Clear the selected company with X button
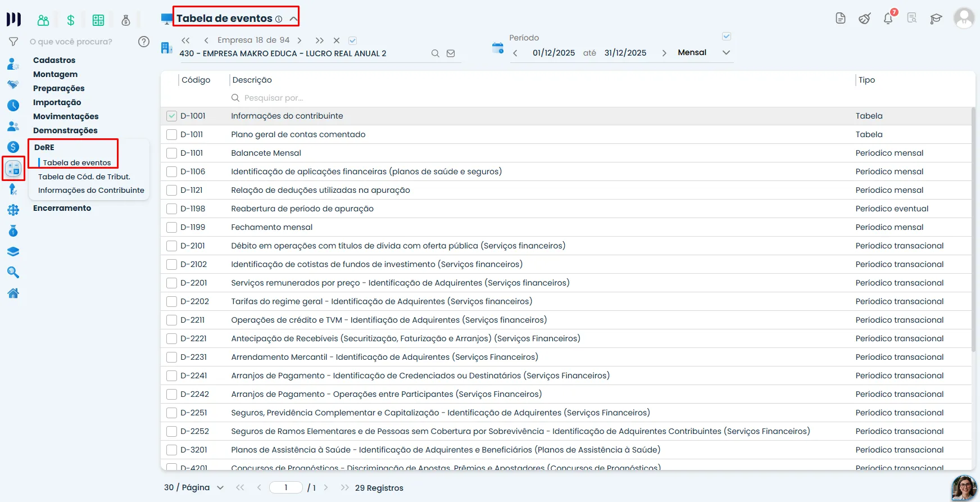This screenshot has width=980, height=502. tap(337, 40)
